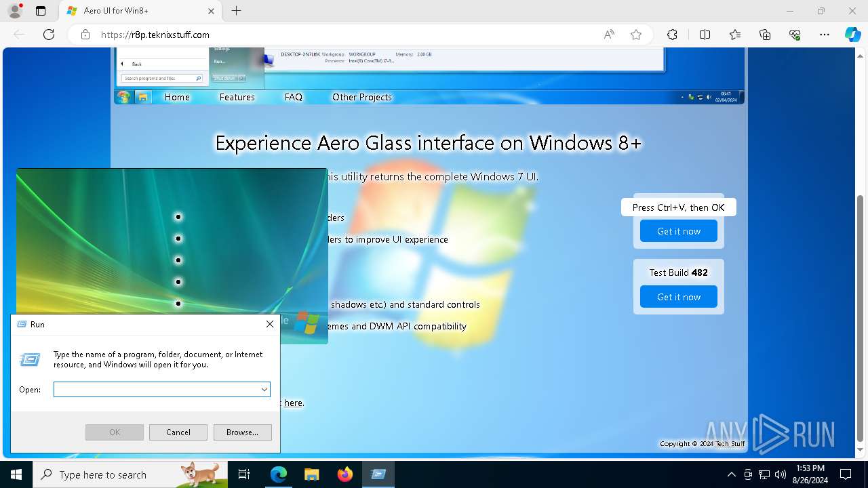Open network status tray icon
Image resolution: width=868 pixels, height=488 pixels.
764,474
